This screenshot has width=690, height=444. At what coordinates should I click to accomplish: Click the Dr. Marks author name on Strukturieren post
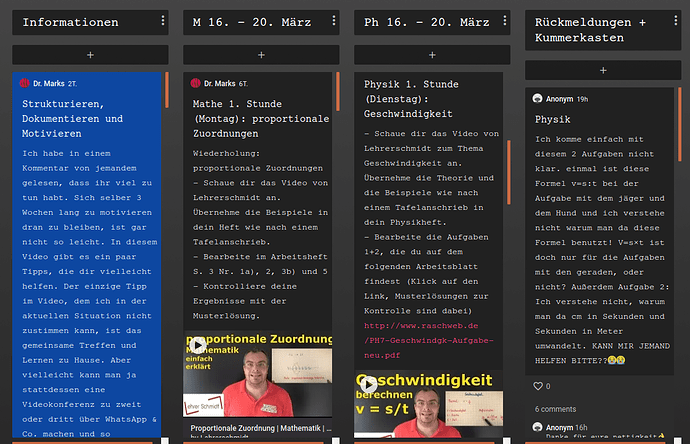49,83
